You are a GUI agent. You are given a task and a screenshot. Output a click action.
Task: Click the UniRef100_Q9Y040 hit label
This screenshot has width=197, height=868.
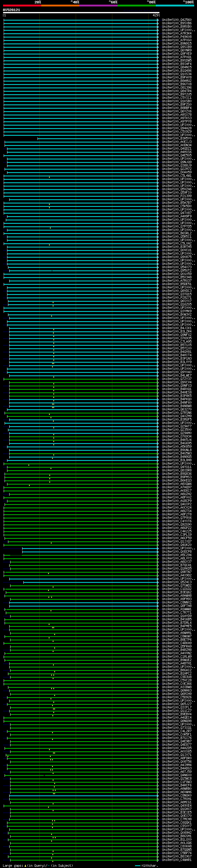[177, 372]
